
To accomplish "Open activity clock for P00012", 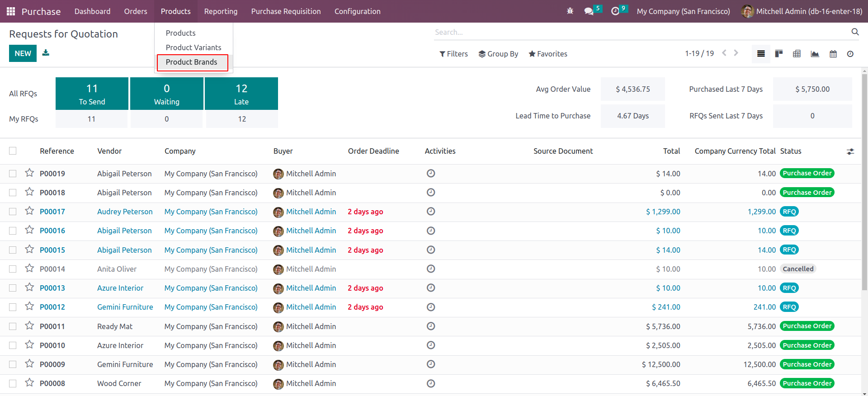I will [x=431, y=307].
